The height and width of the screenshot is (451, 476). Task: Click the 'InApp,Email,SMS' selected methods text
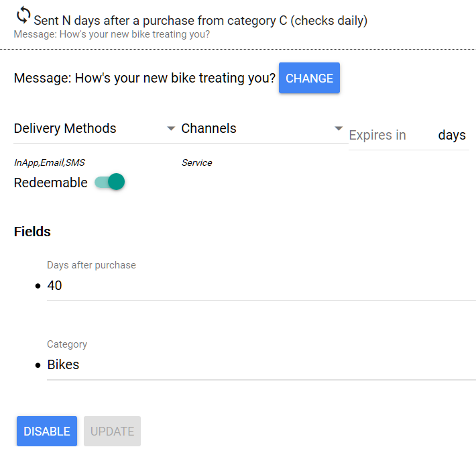coord(50,162)
